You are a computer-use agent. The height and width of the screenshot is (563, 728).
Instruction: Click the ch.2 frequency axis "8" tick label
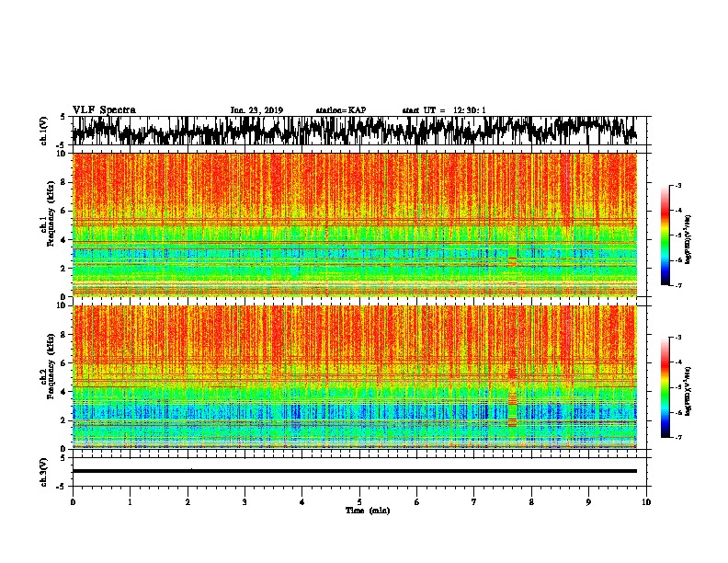pos(65,335)
